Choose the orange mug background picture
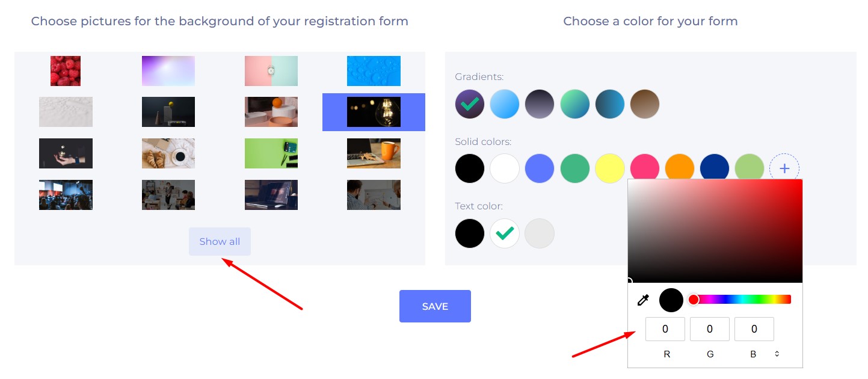Screen dimensions: 868x379 (x=374, y=153)
